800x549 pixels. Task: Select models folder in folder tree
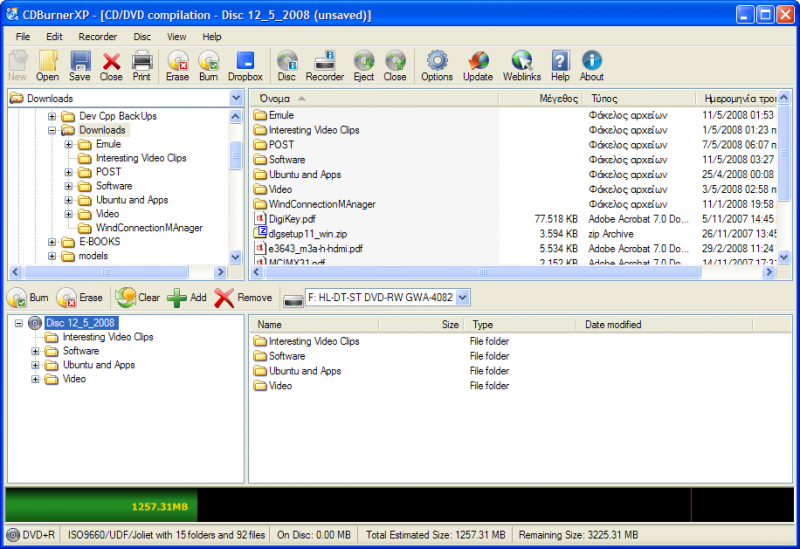point(93,256)
